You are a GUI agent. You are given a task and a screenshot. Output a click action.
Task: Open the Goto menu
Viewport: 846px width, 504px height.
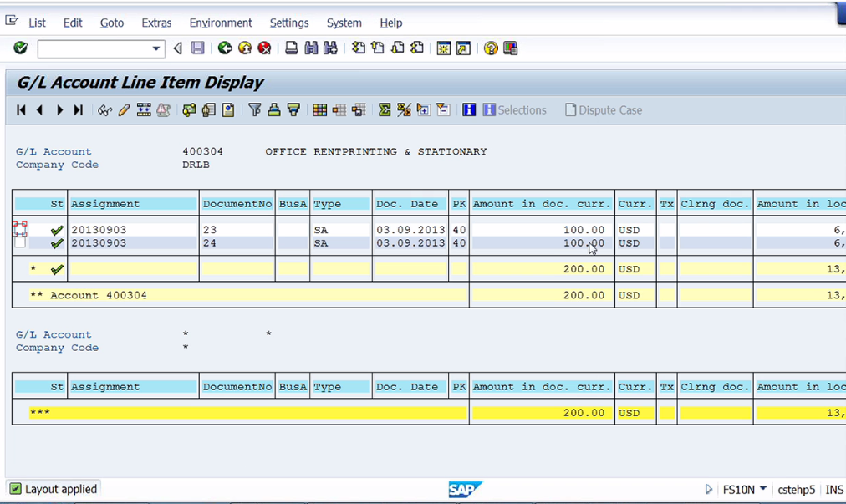click(112, 23)
